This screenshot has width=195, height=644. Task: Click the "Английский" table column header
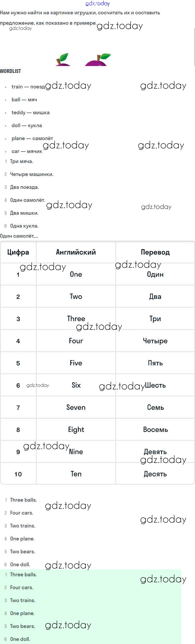[76, 252]
